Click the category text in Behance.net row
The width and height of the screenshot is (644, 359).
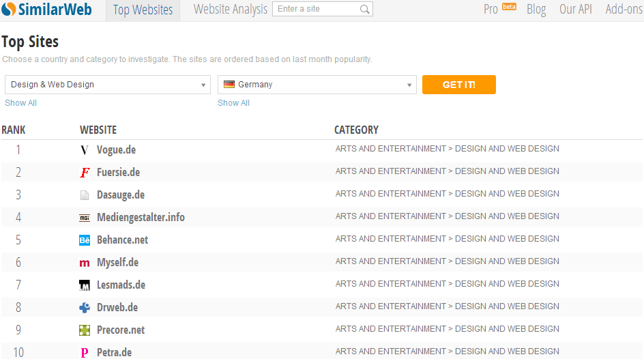point(448,239)
